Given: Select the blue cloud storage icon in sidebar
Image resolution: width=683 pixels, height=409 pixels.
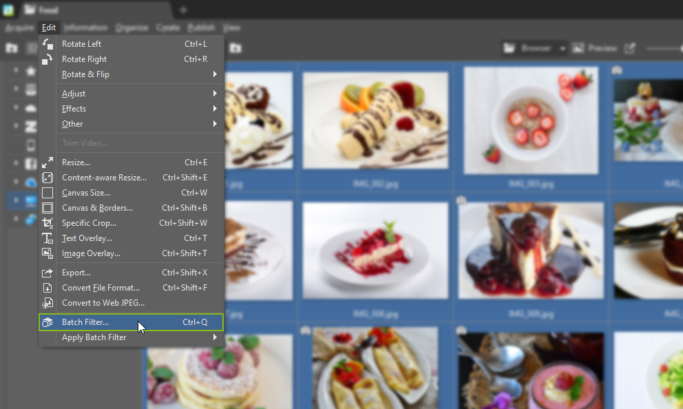Looking at the screenshot, I should tap(30, 182).
